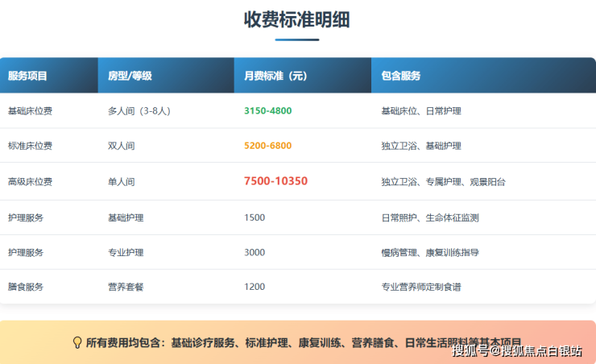Viewport: 596px width, 364px height.
Task: Click the lightbulb icon in the bottom notice
Action: 77,342
